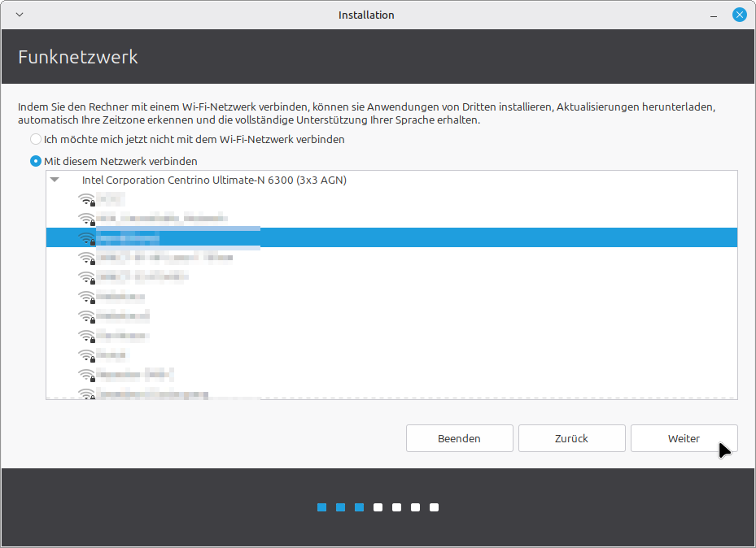Select the Wi-Fi icon directly below highlighted row
The width and height of the screenshot is (756, 548).
pos(86,258)
